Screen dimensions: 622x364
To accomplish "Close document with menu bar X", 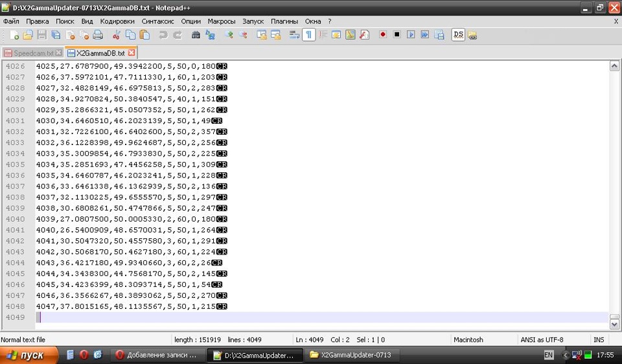I will coord(616,21).
